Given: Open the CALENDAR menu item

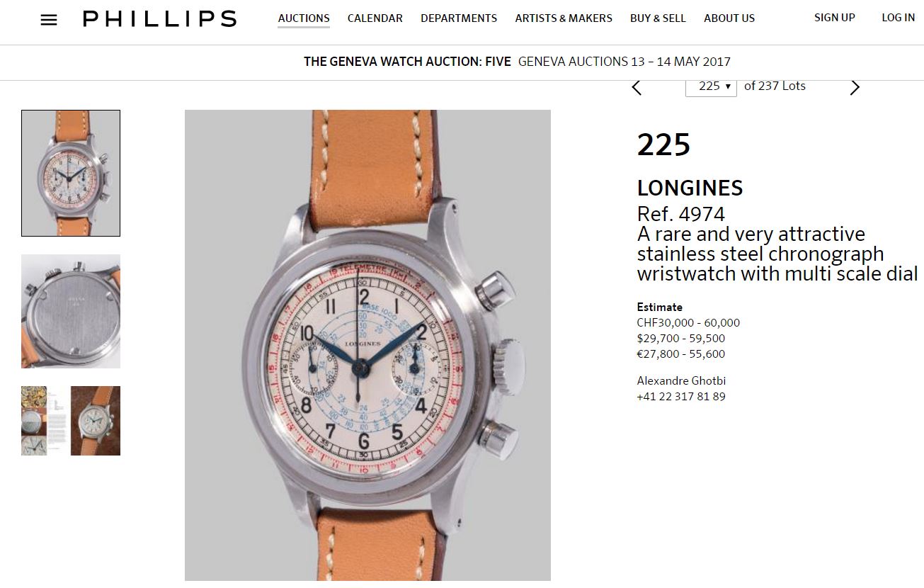Looking at the screenshot, I should (375, 18).
